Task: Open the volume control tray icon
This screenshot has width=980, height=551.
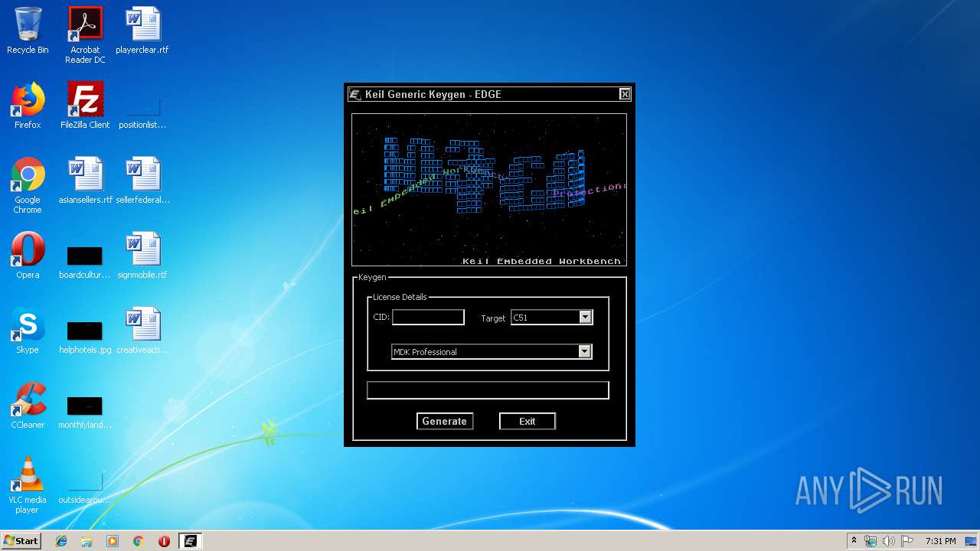Action: click(x=889, y=541)
